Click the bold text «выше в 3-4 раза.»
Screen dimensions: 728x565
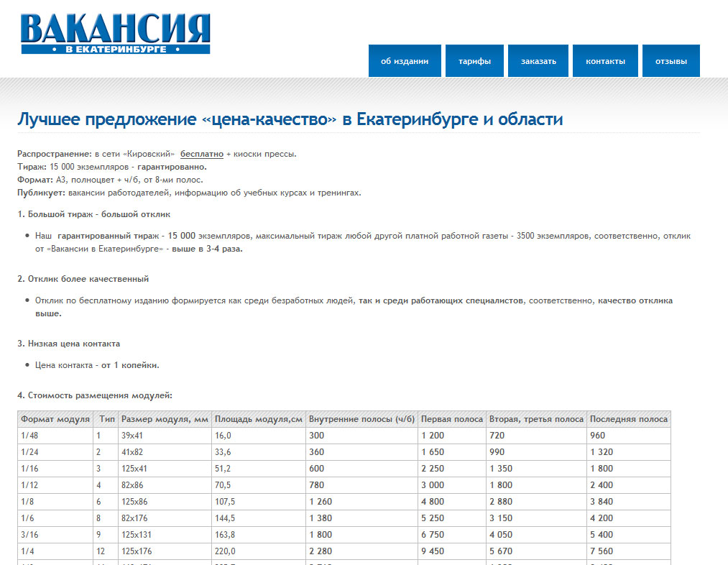pyautogui.click(x=207, y=249)
